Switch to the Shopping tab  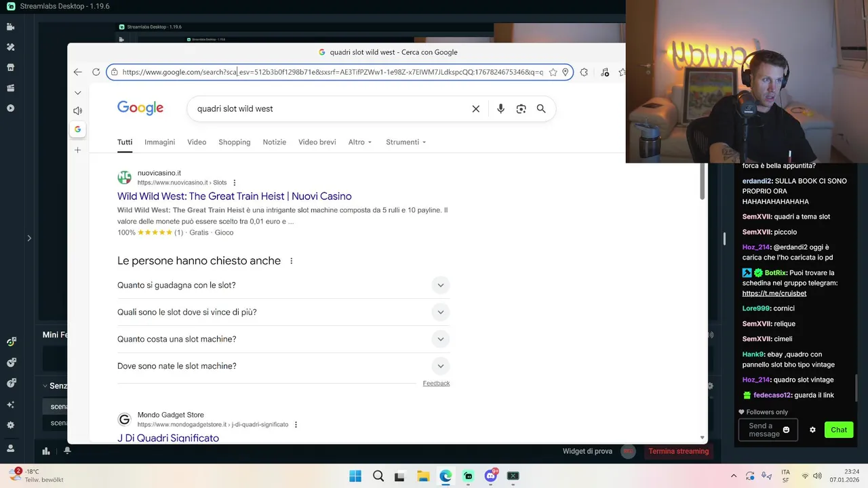(235, 142)
